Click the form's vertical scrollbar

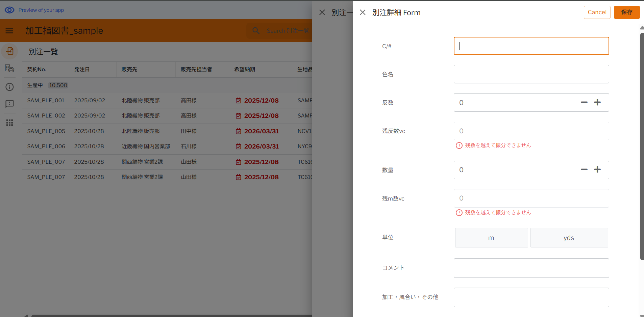(x=642, y=145)
